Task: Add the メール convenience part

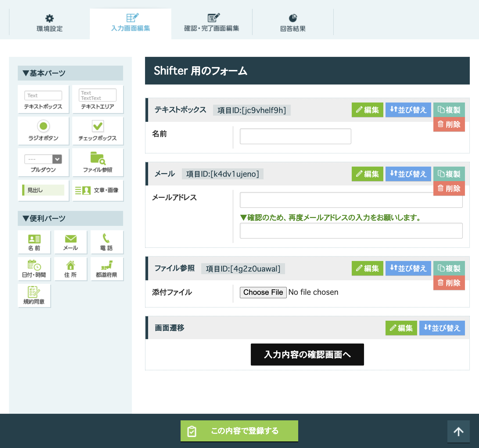Action: tap(71, 242)
